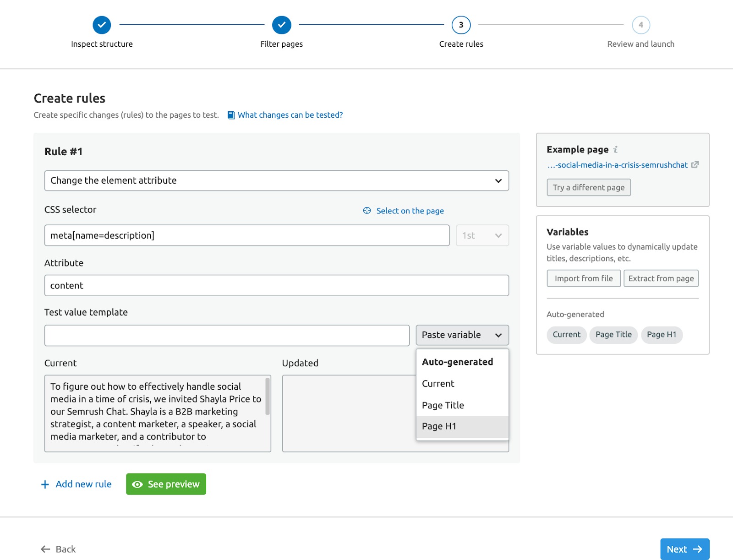The width and height of the screenshot is (733, 560).
Task: Click the Create rules step label
Action: [x=461, y=44]
